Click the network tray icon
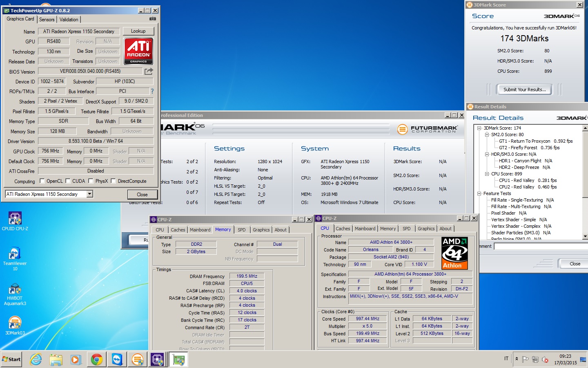This screenshot has width=588, height=368. (535, 359)
